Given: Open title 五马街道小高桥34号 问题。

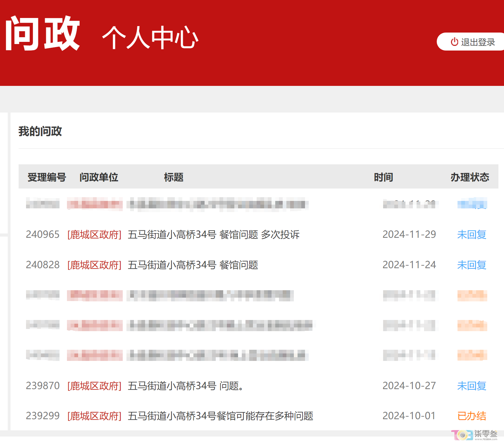Looking at the screenshot, I should pyautogui.click(x=186, y=386).
